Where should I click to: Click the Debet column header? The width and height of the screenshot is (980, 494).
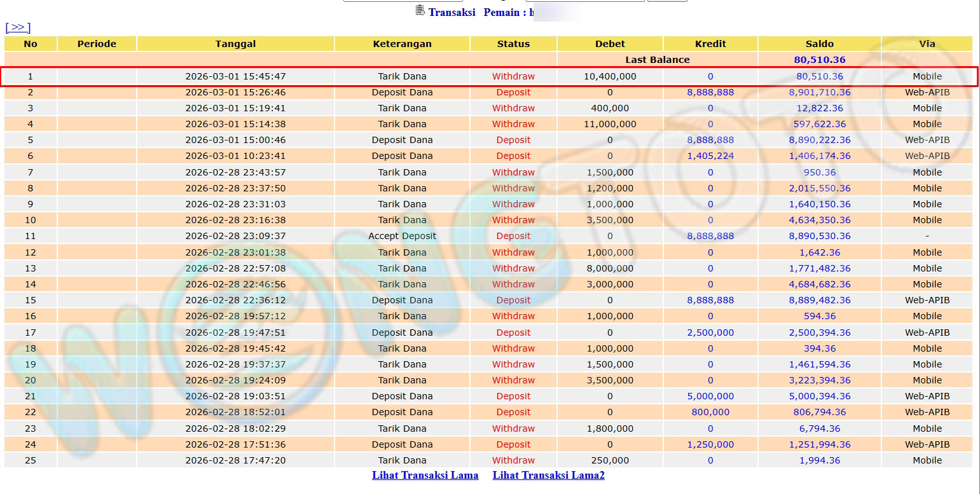tap(610, 44)
